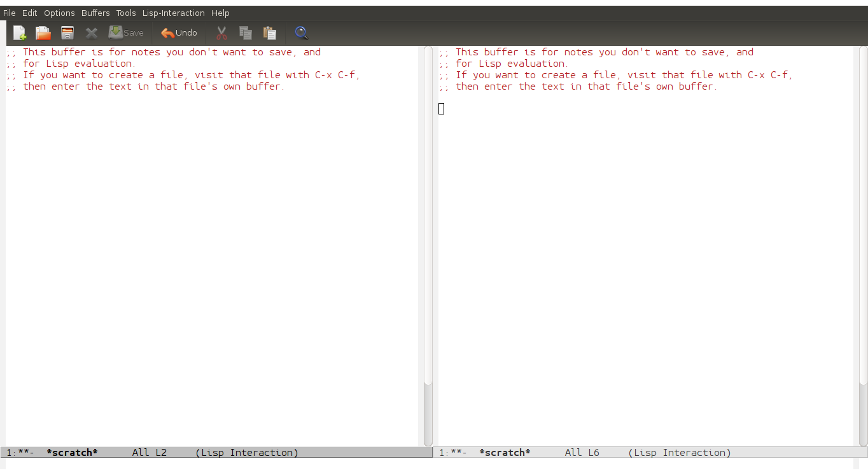Start search with magnifying glass icon
The height and width of the screenshot is (475, 868).
(x=302, y=32)
